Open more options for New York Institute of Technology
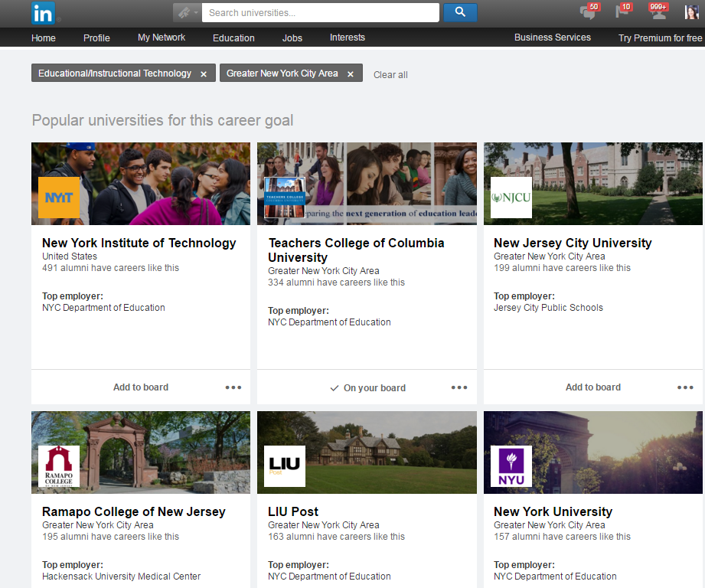 233,387
